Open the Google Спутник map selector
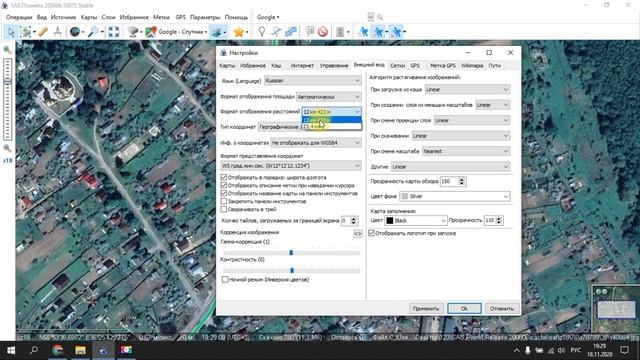Viewport: 640px width, 360px height. tap(177, 32)
